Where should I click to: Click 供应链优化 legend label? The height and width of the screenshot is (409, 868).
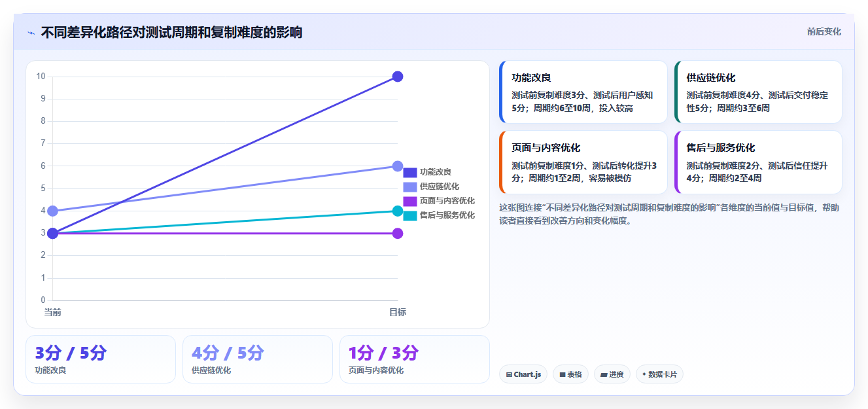coord(440,187)
